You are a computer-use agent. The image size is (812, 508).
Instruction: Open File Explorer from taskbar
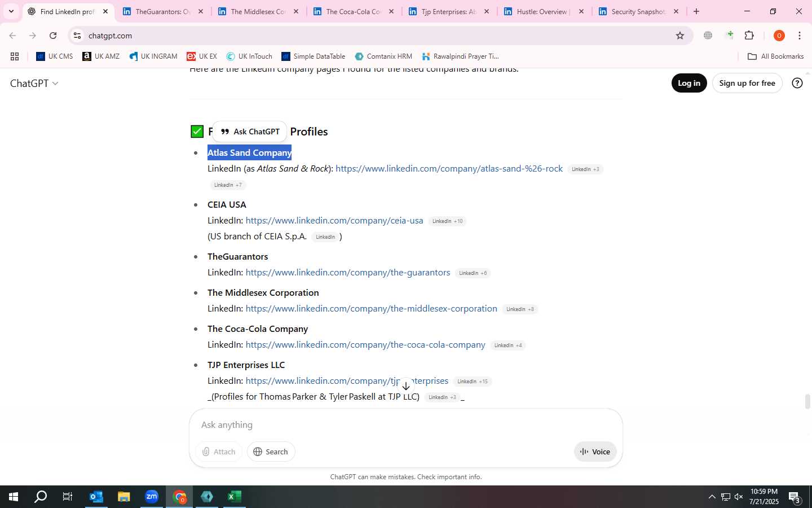point(123,497)
